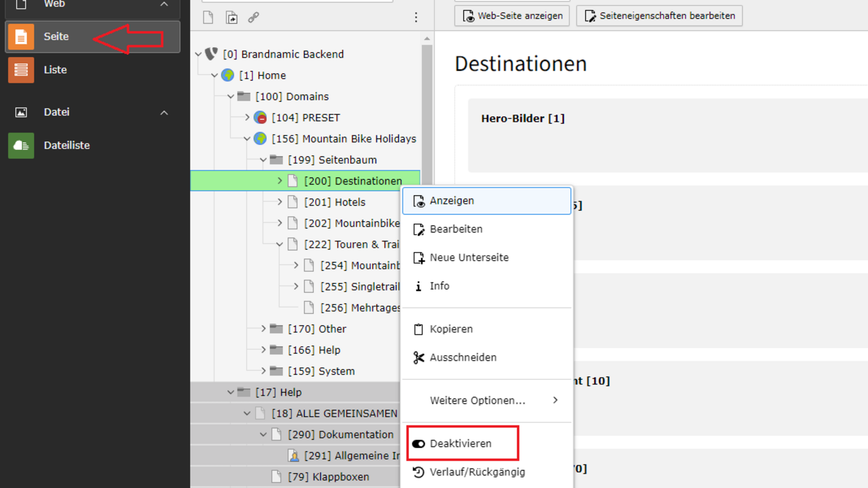Click the Ausschneiden scissors icon
Image resolution: width=868 pixels, height=488 pixels.
pos(419,357)
